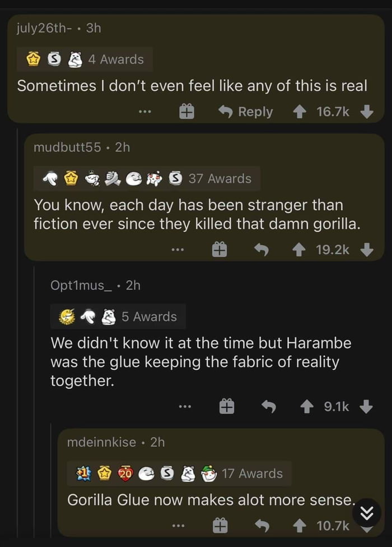Expand the 4 Awards list on the top comment
The width and height of the screenshot is (392, 547).
(115, 59)
